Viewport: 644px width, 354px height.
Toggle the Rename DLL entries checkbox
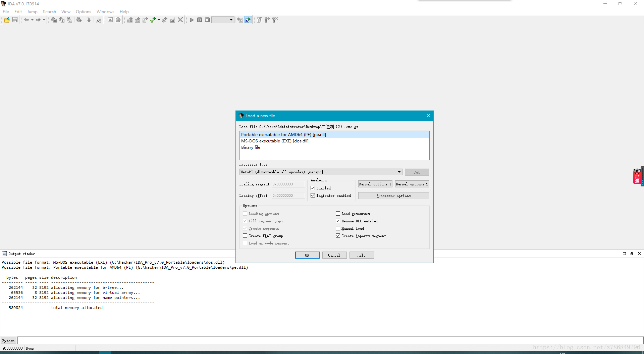click(338, 221)
